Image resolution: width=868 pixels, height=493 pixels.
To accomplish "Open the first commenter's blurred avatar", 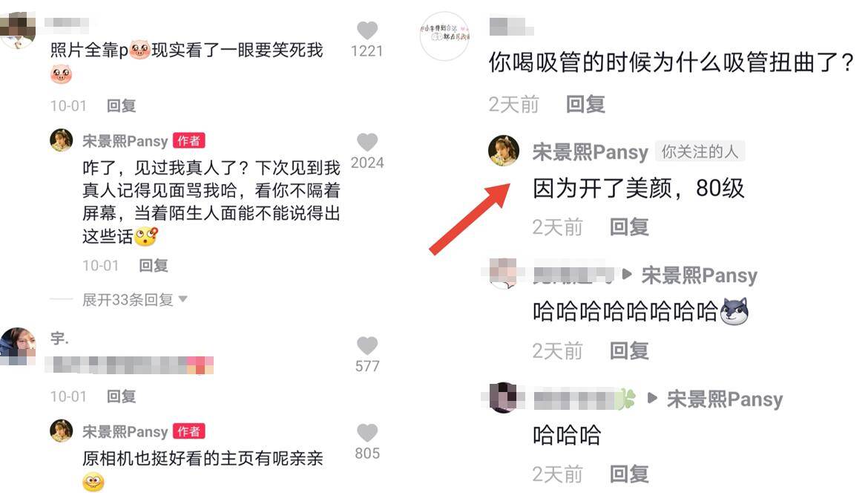I will [x=16, y=30].
